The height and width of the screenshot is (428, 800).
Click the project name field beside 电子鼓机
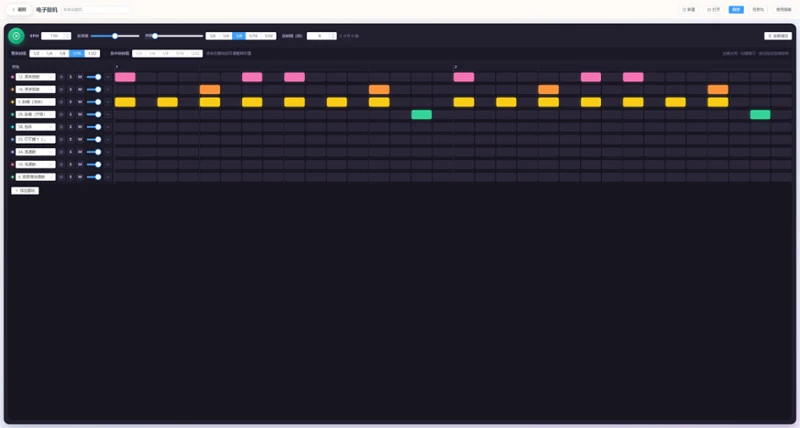coord(95,9)
